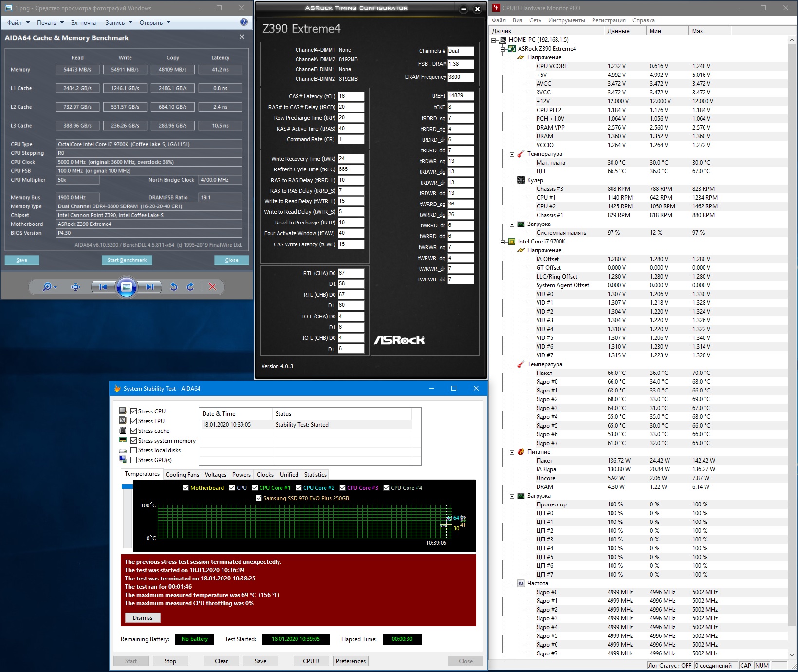Viewport: 798px width, 672px height.
Task: Open the Инструменты menu in Hardware Monitor
Action: [x=567, y=20]
